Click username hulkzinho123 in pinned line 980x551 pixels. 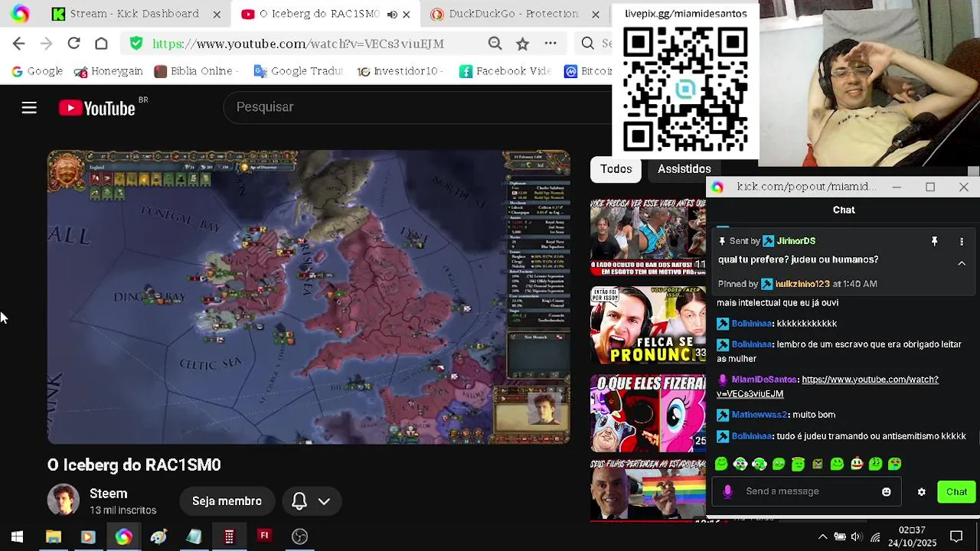802,284
